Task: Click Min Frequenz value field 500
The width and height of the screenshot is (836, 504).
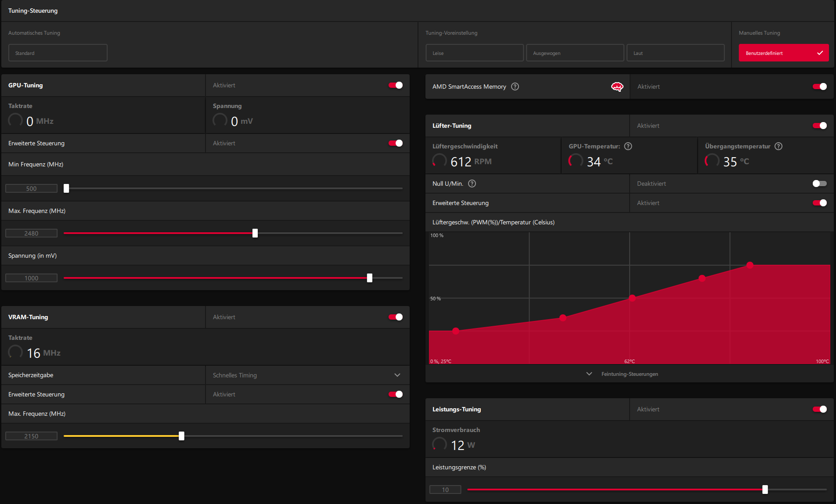Action: click(31, 188)
